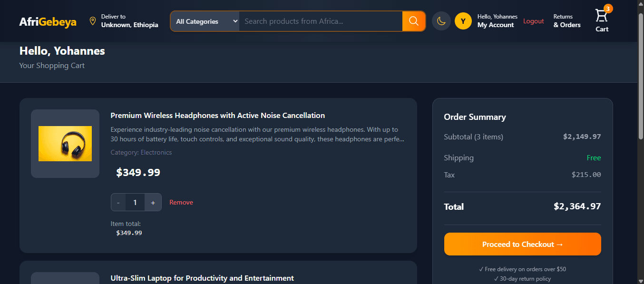Click the yellow Y user avatar
The image size is (644, 284).
[463, 21]
